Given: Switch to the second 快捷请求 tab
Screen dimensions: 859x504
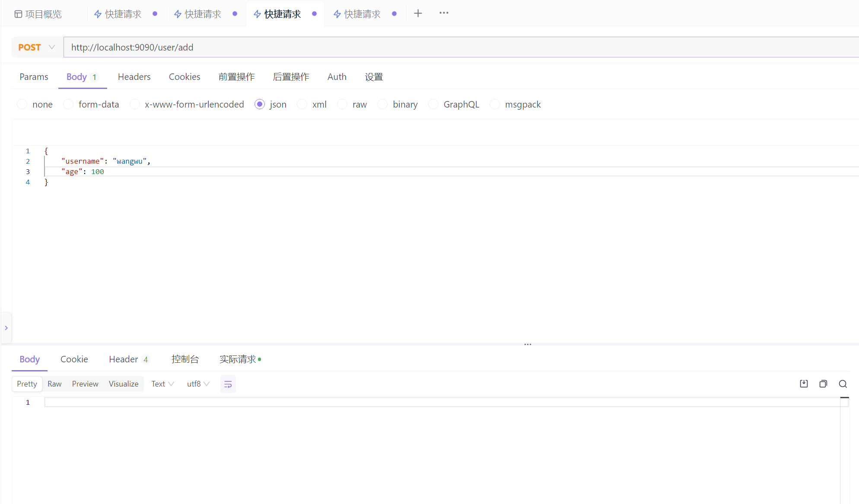Looking at the screenshot, I should 197,14.
